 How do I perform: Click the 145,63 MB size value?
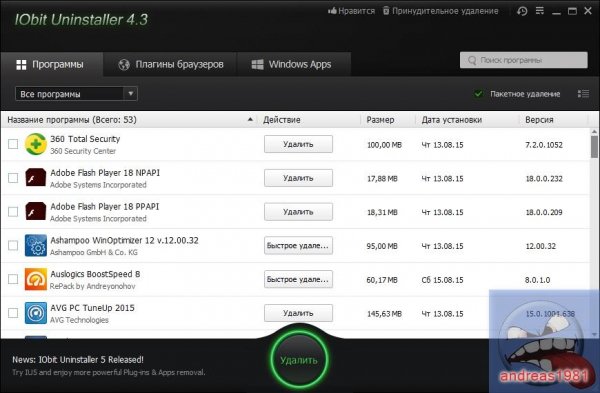tap(384, 314)
